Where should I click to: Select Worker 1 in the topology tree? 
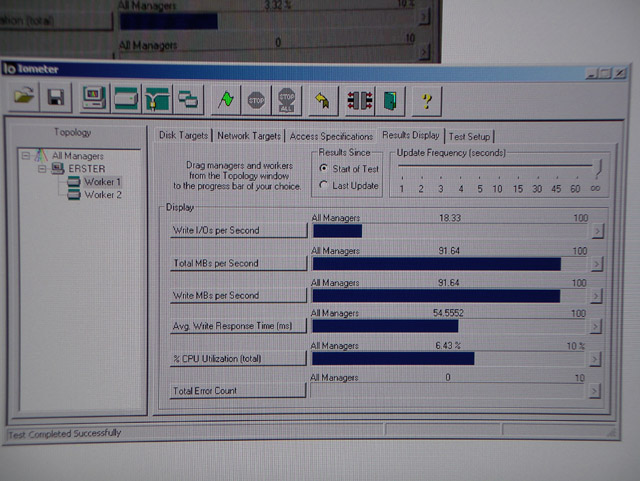[102, 182]
